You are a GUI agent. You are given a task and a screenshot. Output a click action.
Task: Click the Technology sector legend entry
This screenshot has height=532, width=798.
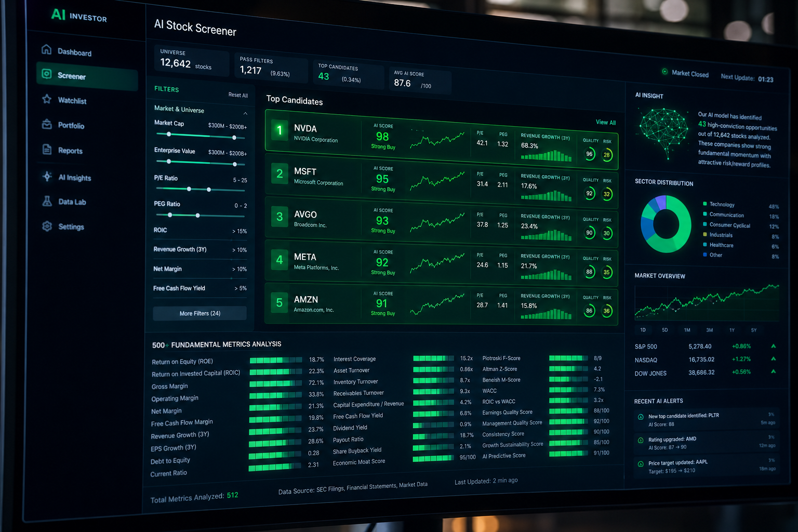click(741, 205)
